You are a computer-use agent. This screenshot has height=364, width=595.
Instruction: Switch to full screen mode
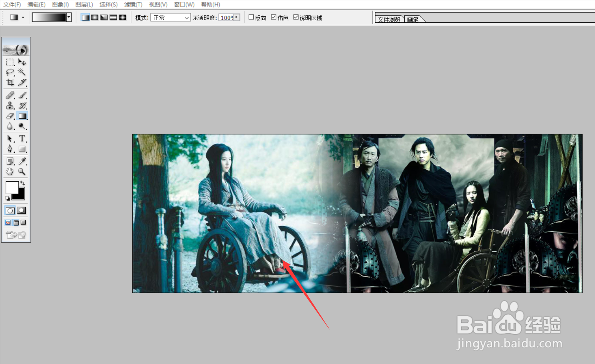point(23,223)
